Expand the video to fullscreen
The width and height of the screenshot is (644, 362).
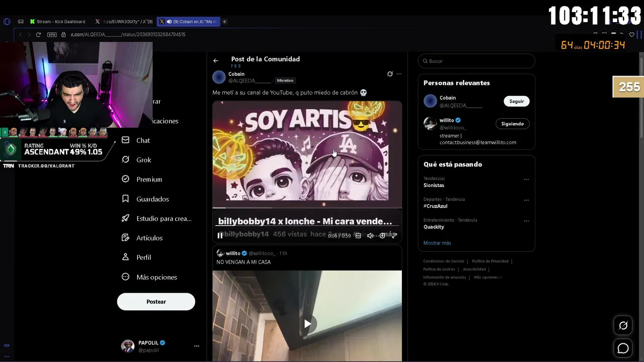(394, 235)
